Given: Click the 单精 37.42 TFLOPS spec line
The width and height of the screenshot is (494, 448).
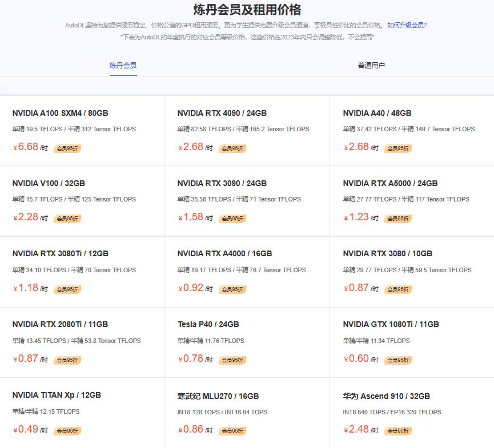Looking at the screenshot, I should tap(409, 129).
